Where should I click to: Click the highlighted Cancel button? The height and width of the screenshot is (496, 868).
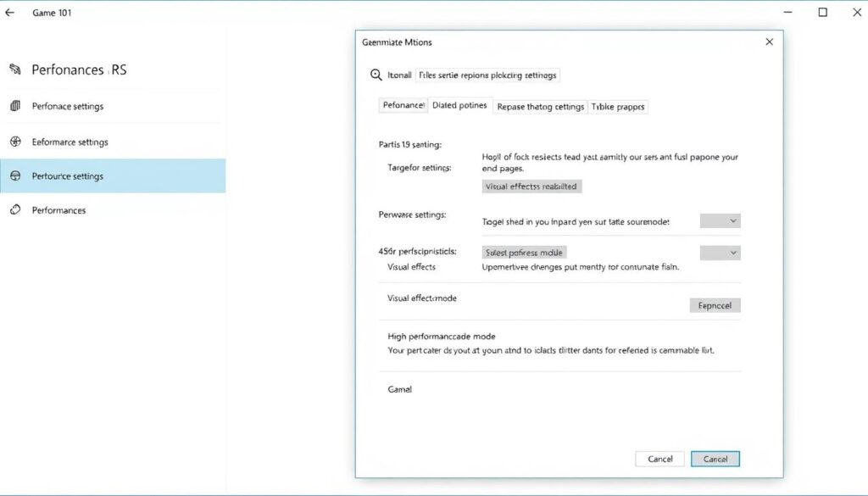click(x=715, y=458)
